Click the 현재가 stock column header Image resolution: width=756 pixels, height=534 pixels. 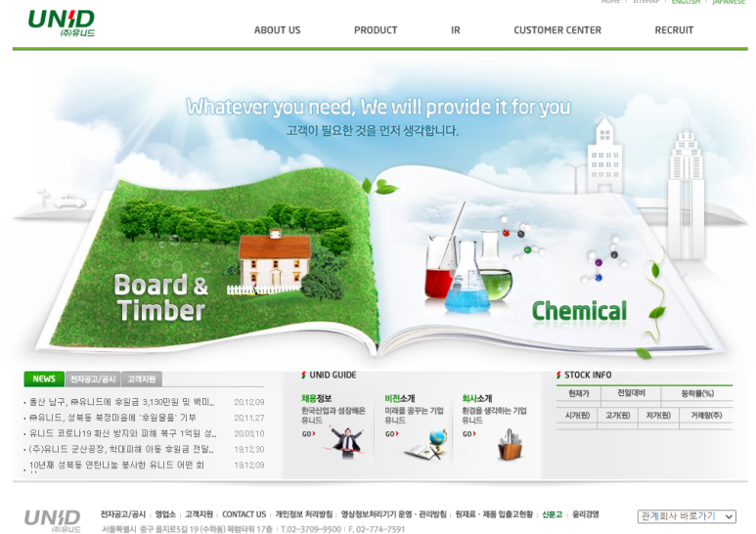point(579,393)
